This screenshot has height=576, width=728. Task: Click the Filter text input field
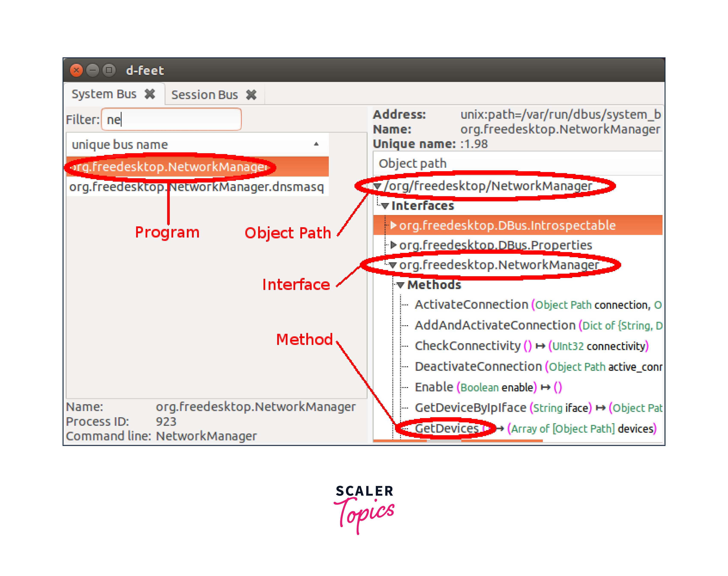pos(171,120)
